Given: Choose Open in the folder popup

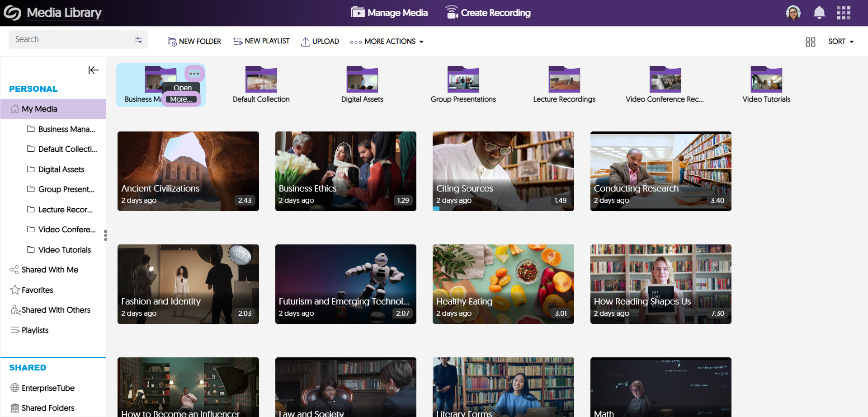Looking at the screenshot, I should (x=182, y=88).
